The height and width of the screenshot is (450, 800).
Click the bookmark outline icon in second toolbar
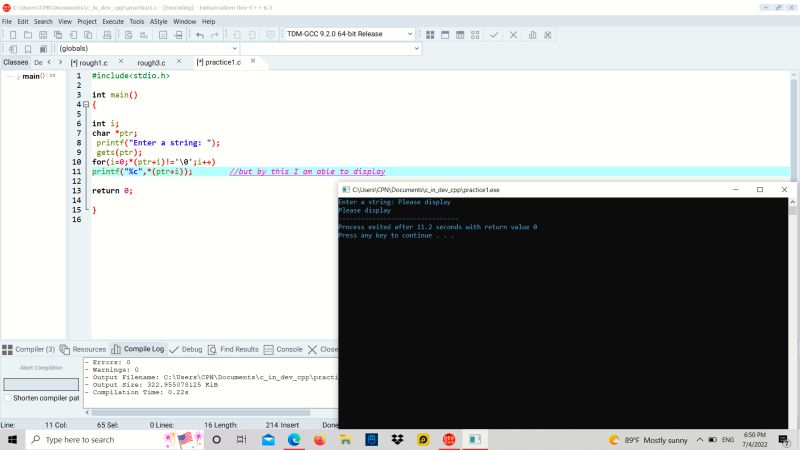(28, 49)
